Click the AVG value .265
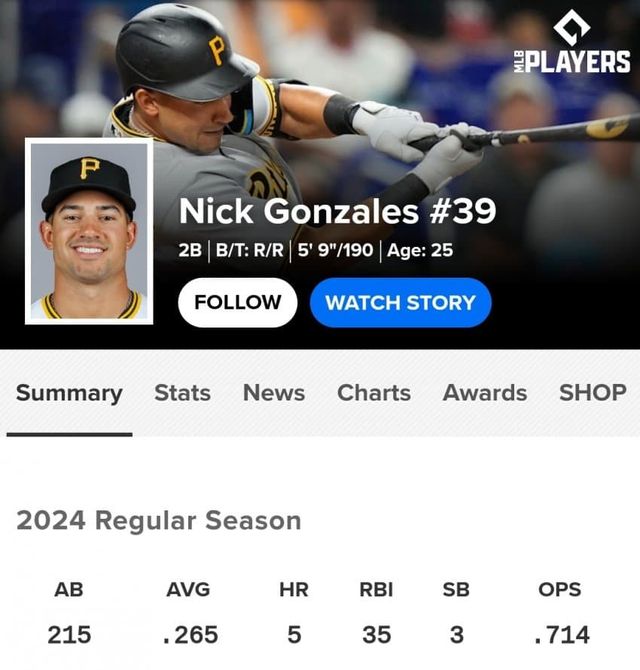Image resolution: width=640 pixels, height=670 pixels. coord(188,634)
